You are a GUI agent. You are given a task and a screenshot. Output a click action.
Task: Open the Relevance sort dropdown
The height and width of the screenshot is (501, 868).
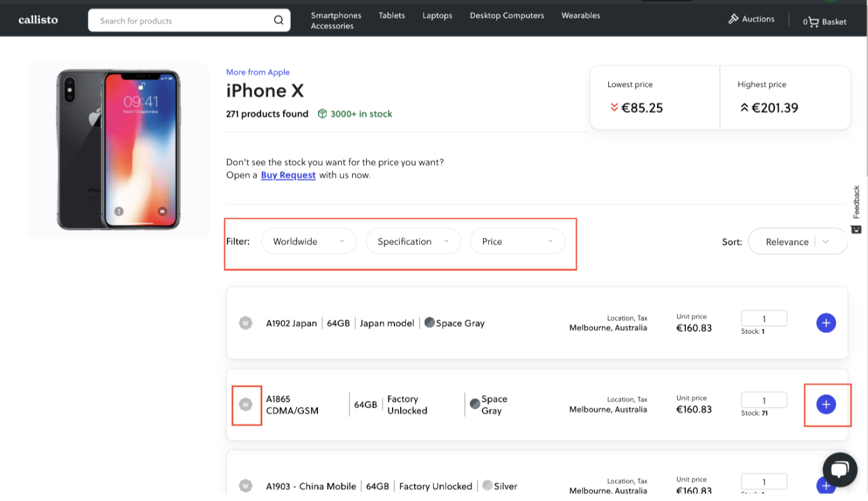point(798,242)
